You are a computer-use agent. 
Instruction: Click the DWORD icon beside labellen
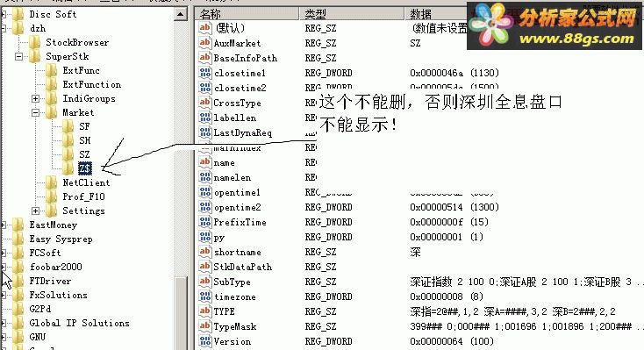tap(205, 118)
